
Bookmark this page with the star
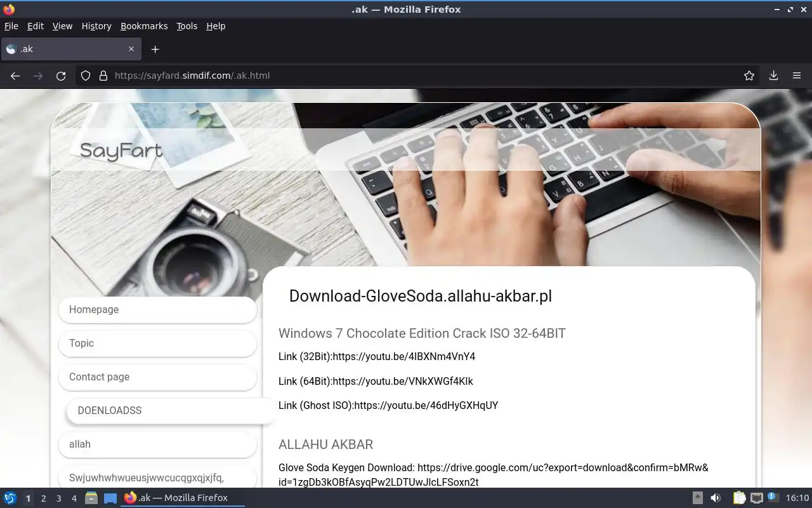click(749, 76)
